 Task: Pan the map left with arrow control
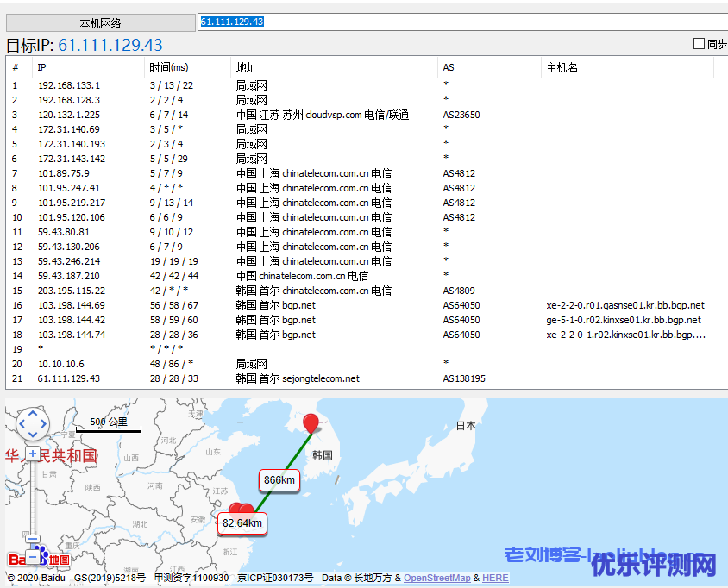[22, 424]
